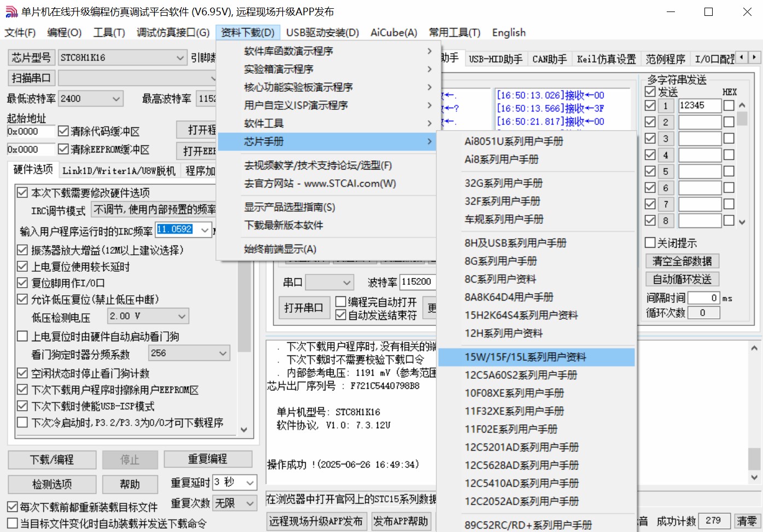The height and width of the screenshot is (532, 763).
Task: Click 帮助 button
Action: pos(130,484)
